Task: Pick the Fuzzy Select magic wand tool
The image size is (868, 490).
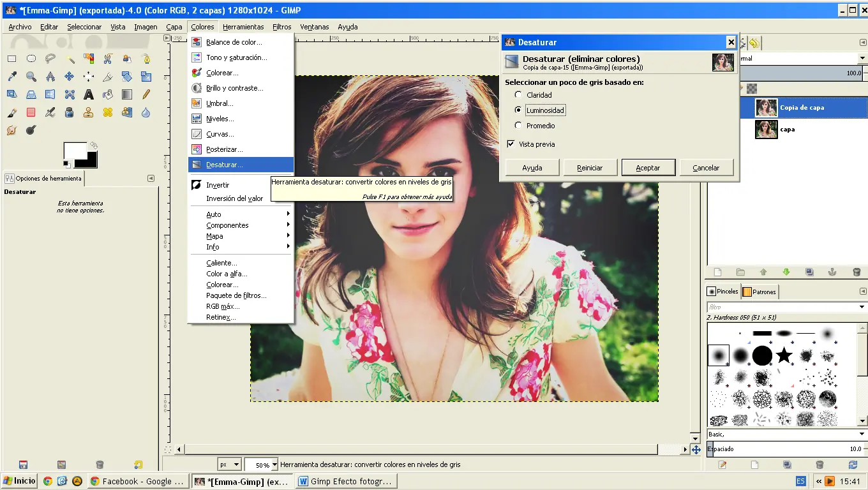Action: pos(70,59)
